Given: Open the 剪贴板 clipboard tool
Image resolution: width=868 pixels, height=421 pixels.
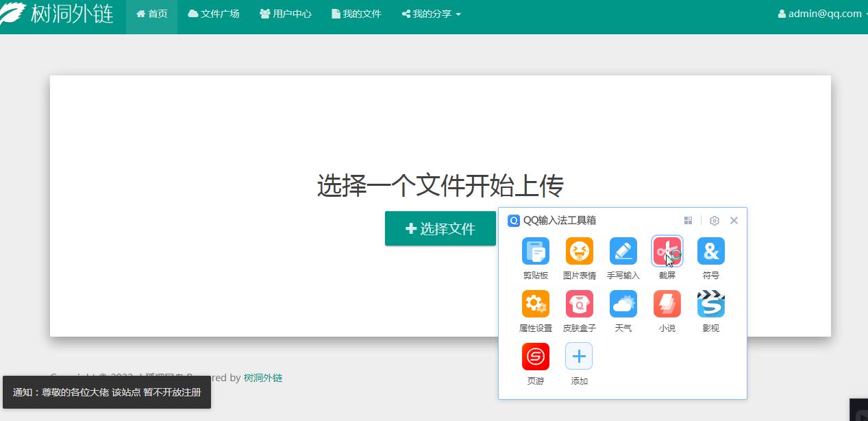Looking at the screenshot, I should [536, 251].
